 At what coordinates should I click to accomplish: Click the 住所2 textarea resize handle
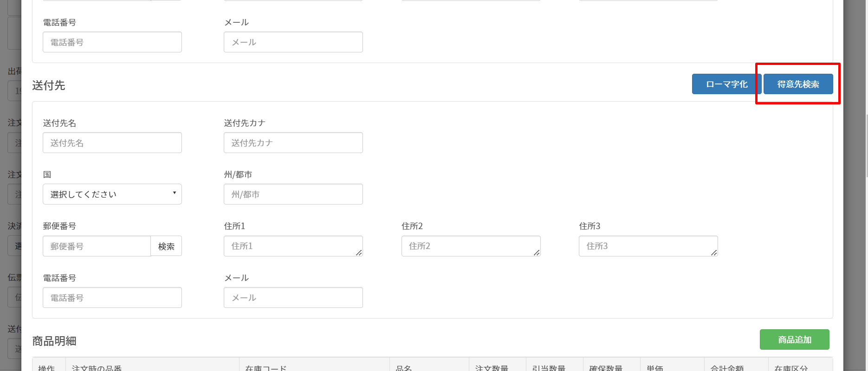(x=537, y=253)
